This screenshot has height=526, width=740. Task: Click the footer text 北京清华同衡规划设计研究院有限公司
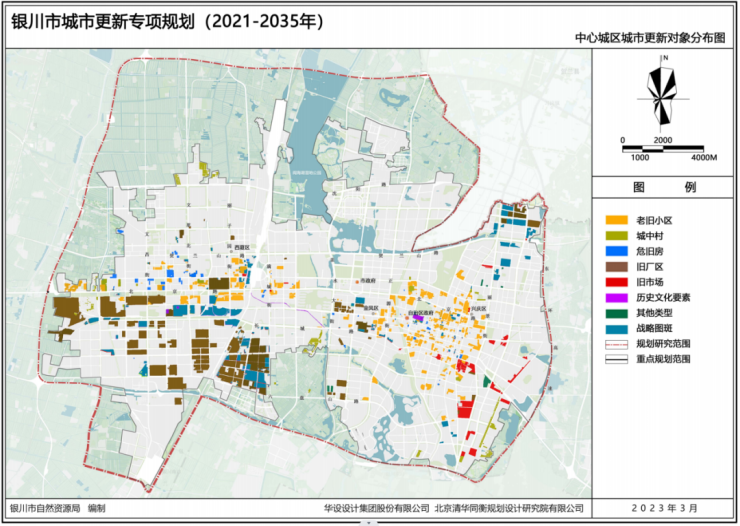coord(509,509)
